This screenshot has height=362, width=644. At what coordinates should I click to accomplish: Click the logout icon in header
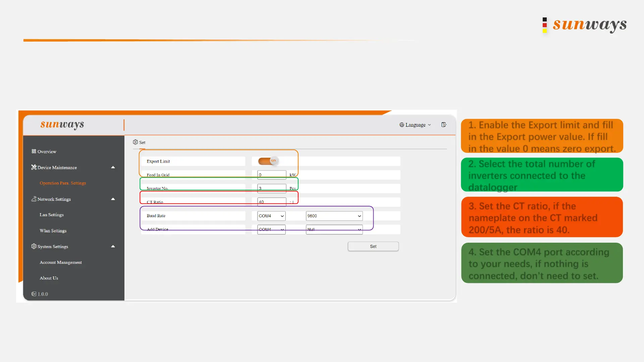[444, 125]
